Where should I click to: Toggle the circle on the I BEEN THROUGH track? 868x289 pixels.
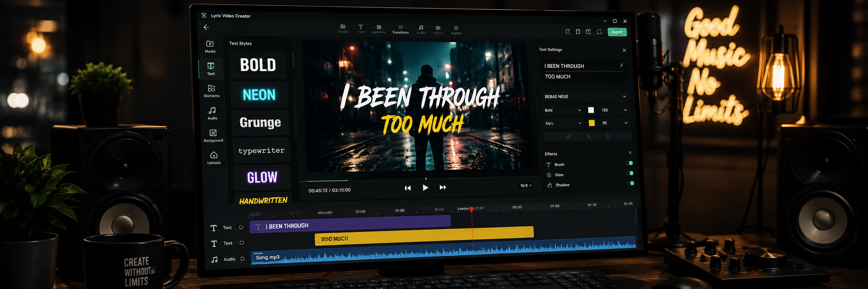[241, 227]
